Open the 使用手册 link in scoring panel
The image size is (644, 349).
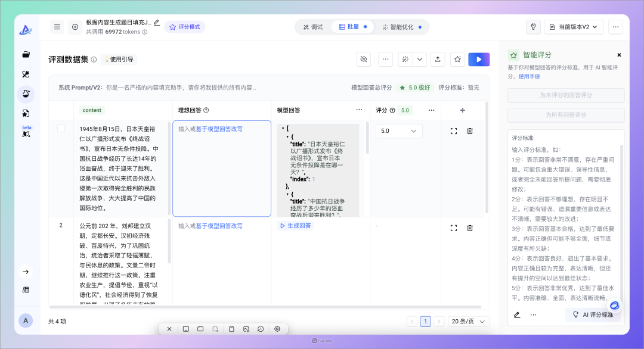tap(529, 76)
